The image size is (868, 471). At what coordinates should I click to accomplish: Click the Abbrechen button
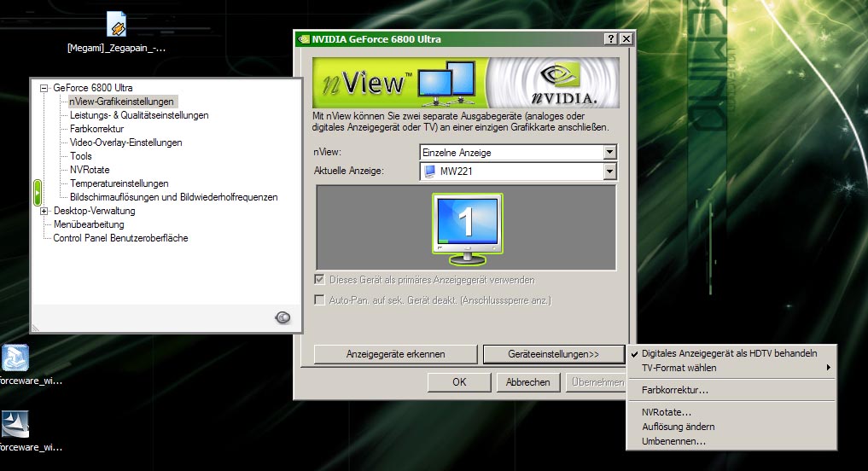[527, 382]
